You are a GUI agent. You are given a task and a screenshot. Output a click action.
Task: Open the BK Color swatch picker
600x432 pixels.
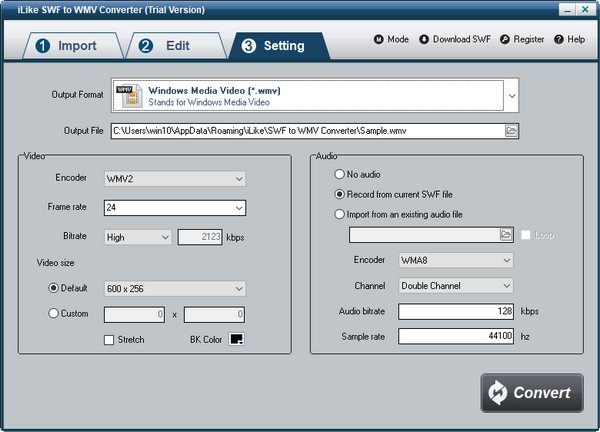tap(237, 340)
